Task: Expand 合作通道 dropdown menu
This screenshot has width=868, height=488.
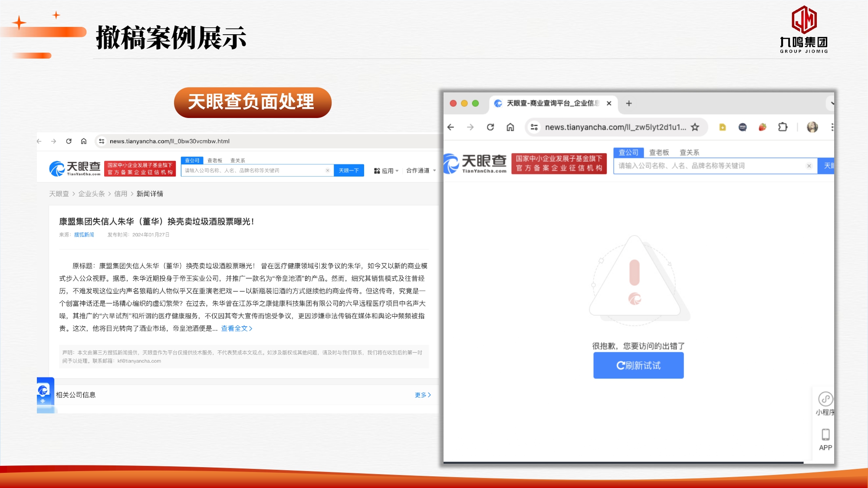Action: coord(421,170)
